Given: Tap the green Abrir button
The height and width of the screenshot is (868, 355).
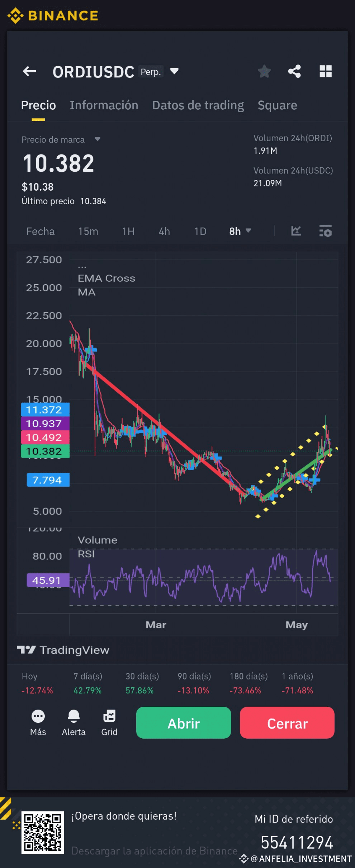Looking at the screenshot, I should click(x=184, y=722).
